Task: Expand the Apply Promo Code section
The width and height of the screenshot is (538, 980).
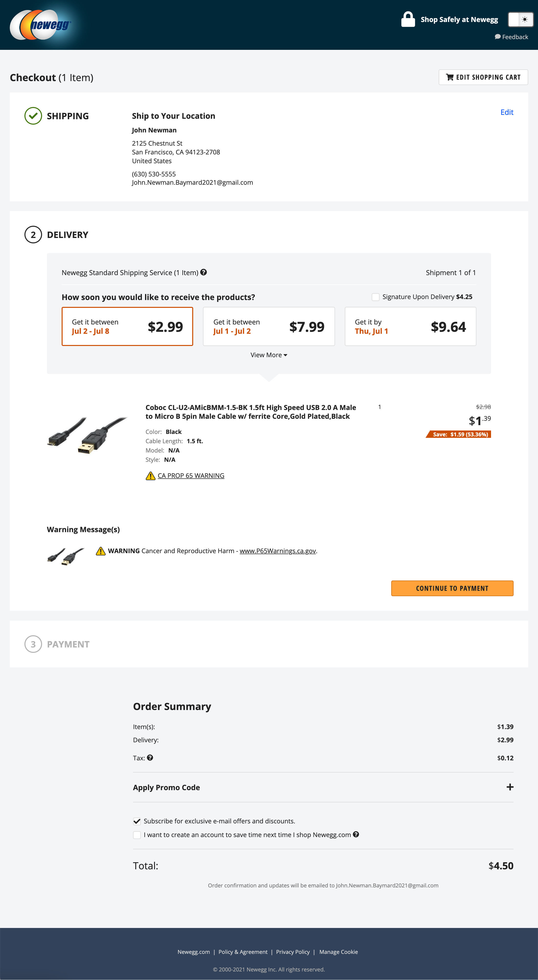Action: click(x=510, y=787)
